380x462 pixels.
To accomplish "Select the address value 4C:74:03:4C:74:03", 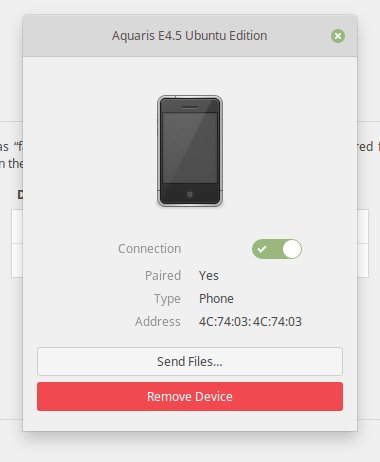I will click(250, 322).
